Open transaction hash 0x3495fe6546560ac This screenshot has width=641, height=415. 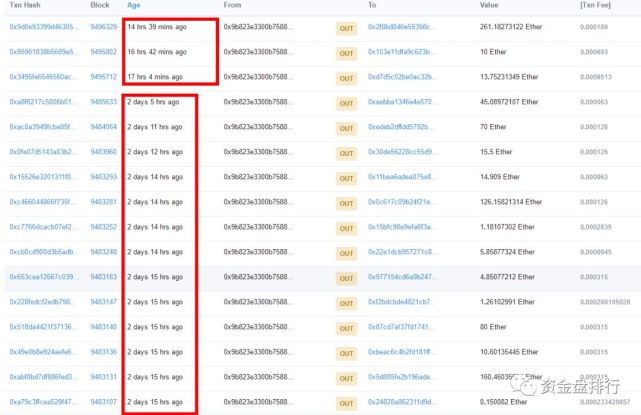coord(43,77)
